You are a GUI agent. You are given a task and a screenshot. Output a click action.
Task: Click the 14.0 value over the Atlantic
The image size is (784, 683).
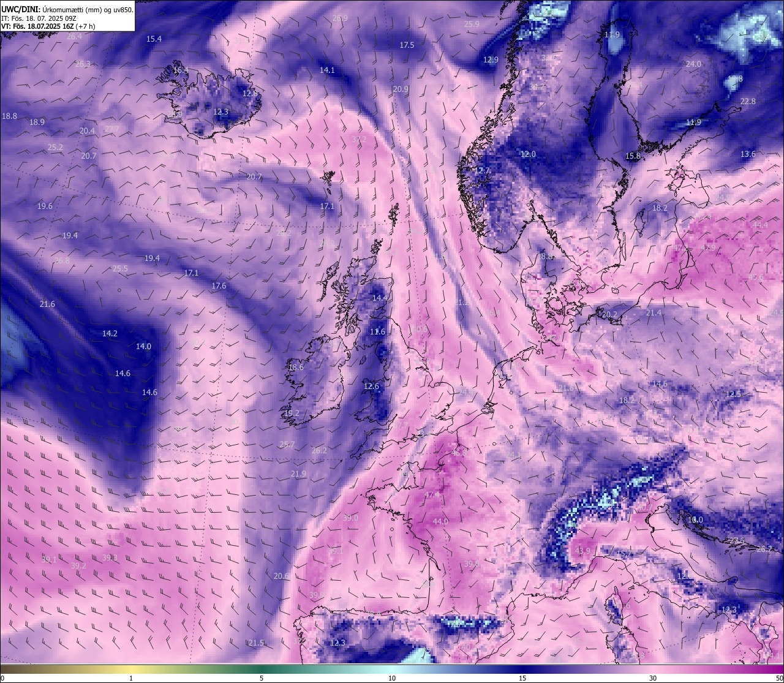(x=143, y=347)
